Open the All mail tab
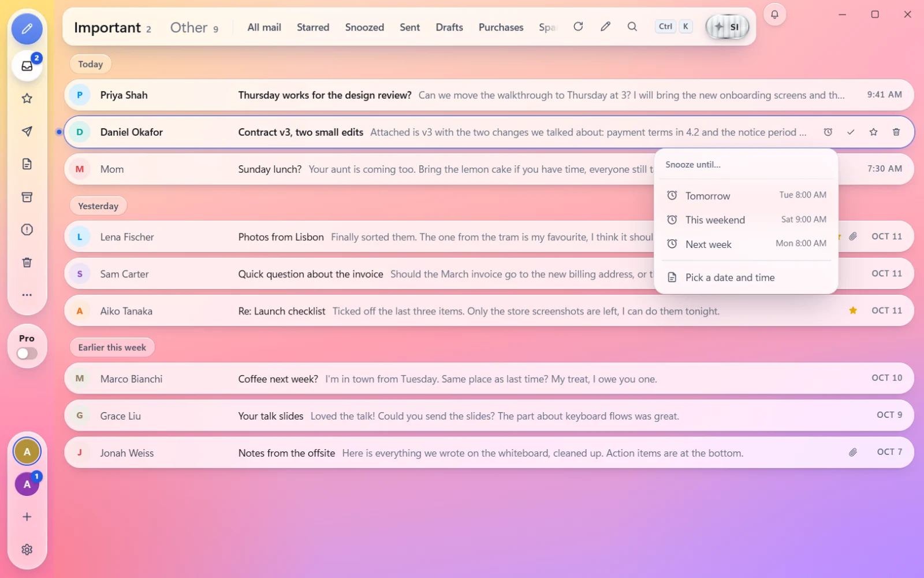Viewport: 924px width, 578px height. coord(264,27)
